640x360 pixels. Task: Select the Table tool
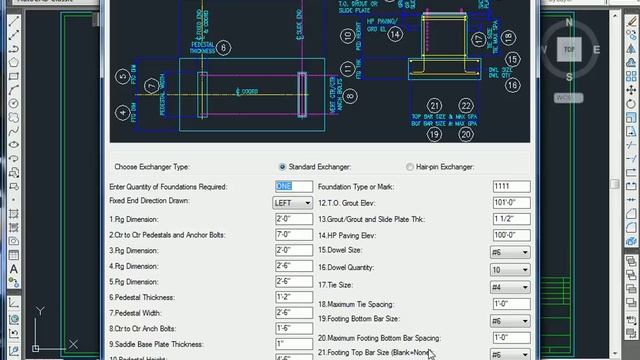click(13, 255)
